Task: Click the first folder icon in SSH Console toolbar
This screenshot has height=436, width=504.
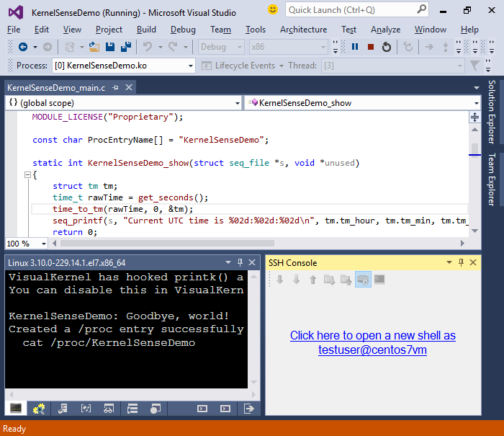Action: [330, 280]
